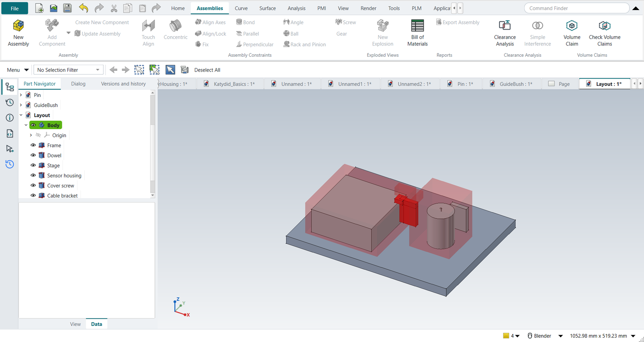Collapse the Layout tree node

21,115
